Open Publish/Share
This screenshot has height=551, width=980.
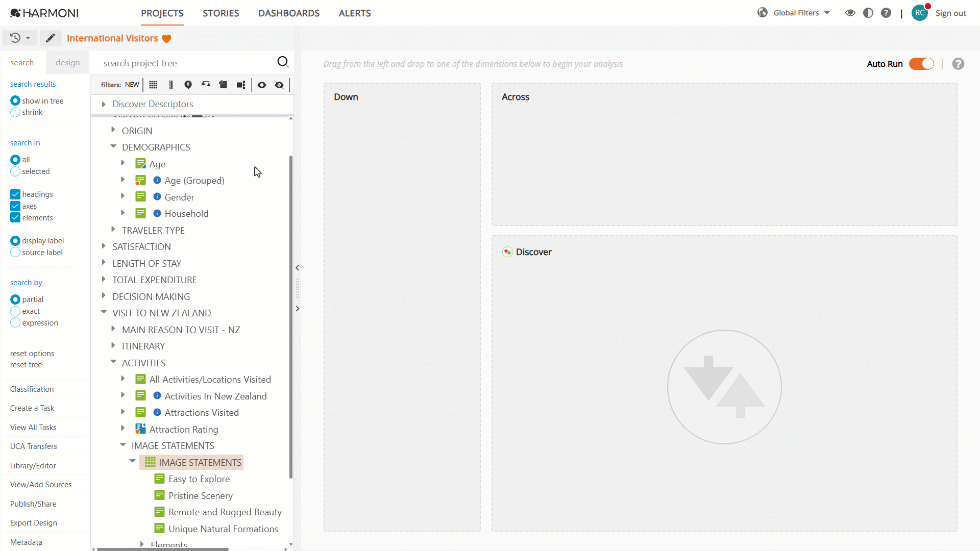click(33, 504)
